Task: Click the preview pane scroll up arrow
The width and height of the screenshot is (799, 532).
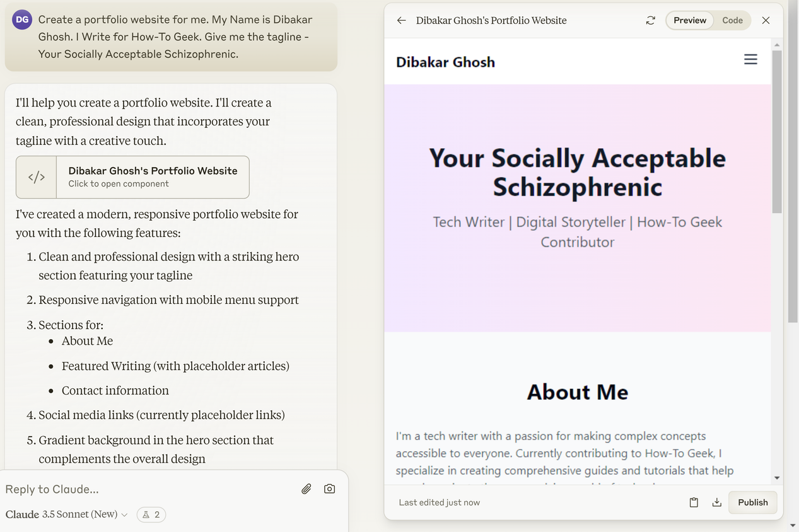Action: (777, 44)
